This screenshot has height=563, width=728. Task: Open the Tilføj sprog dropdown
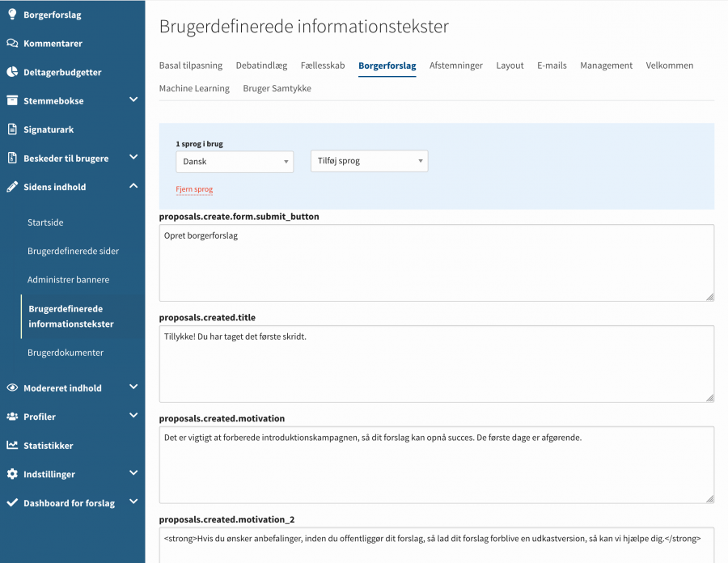pyautogui.click(x=369, y=161)
